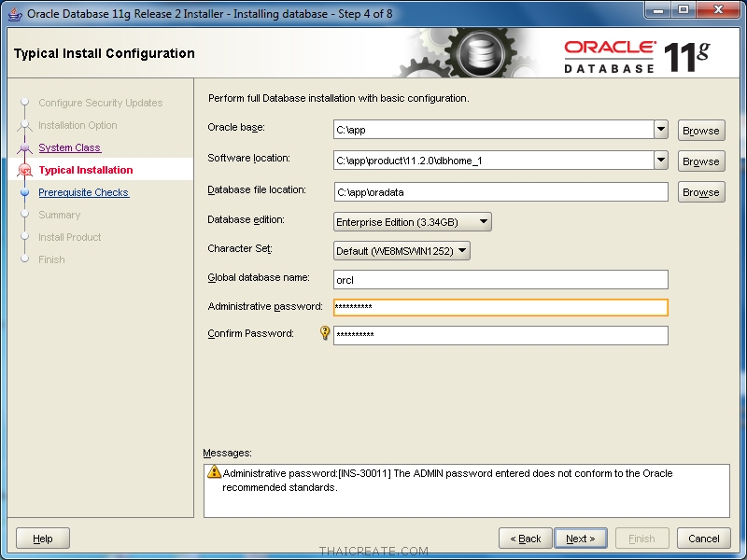Click the warning triangle in the Messages area

pos(216,472)
